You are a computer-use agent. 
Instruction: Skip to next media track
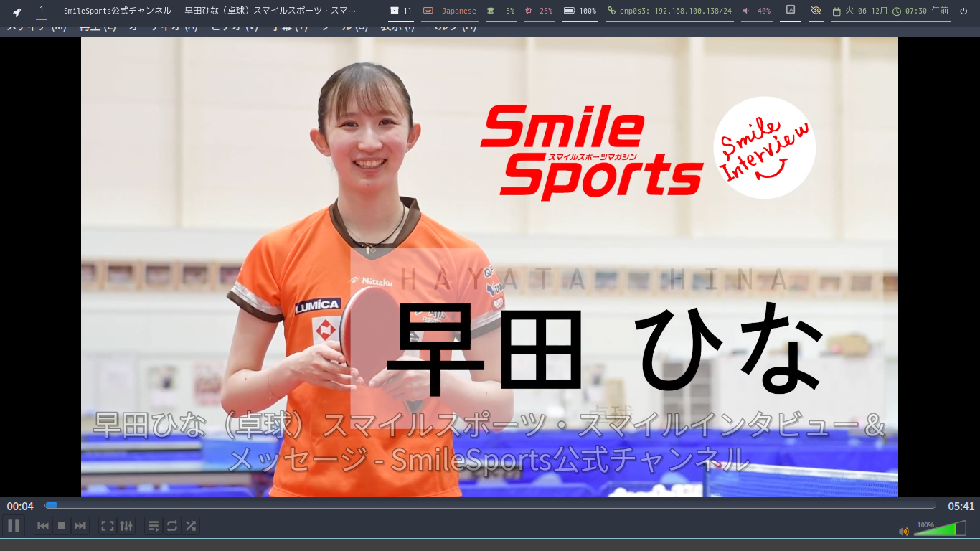80,526
